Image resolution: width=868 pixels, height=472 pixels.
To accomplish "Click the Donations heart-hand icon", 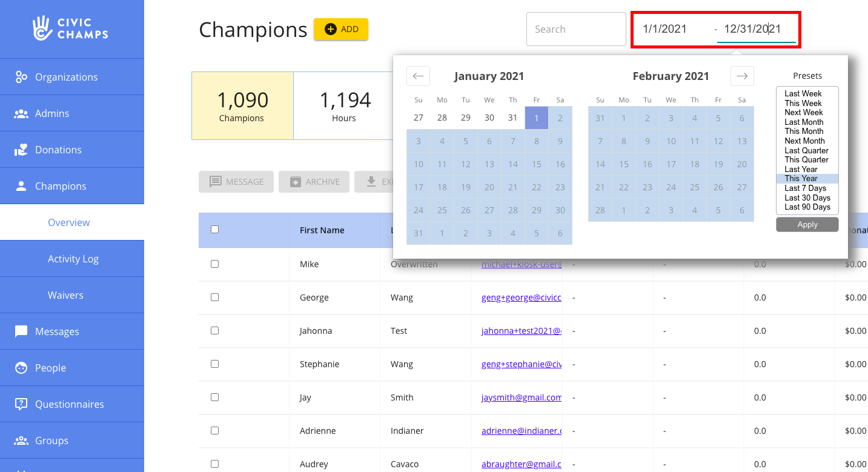I will (21, 150).
